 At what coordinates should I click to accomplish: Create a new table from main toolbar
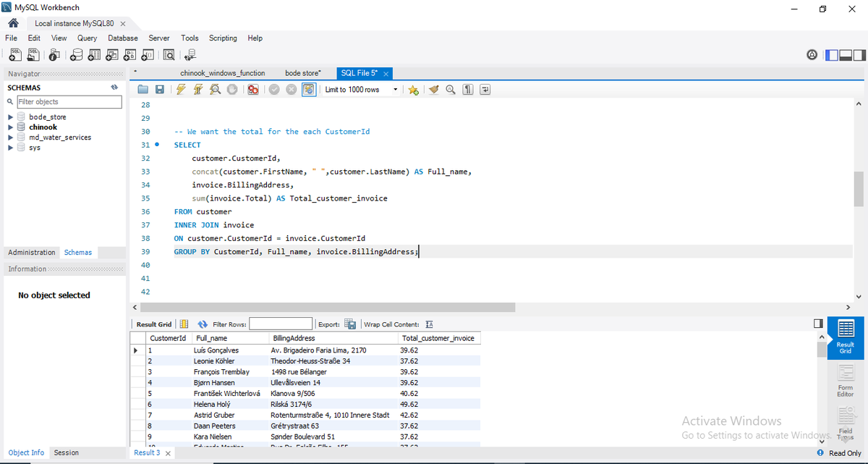(95, 54)
